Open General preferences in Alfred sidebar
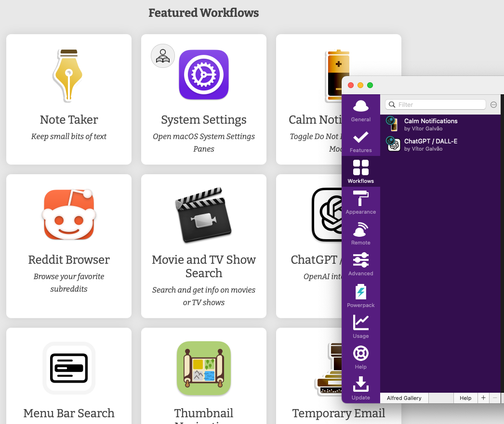 [x=360, y=110]
